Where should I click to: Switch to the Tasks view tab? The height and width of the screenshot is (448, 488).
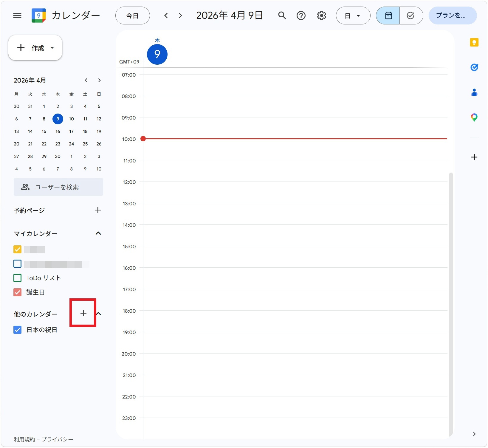[x=411, y=15]
